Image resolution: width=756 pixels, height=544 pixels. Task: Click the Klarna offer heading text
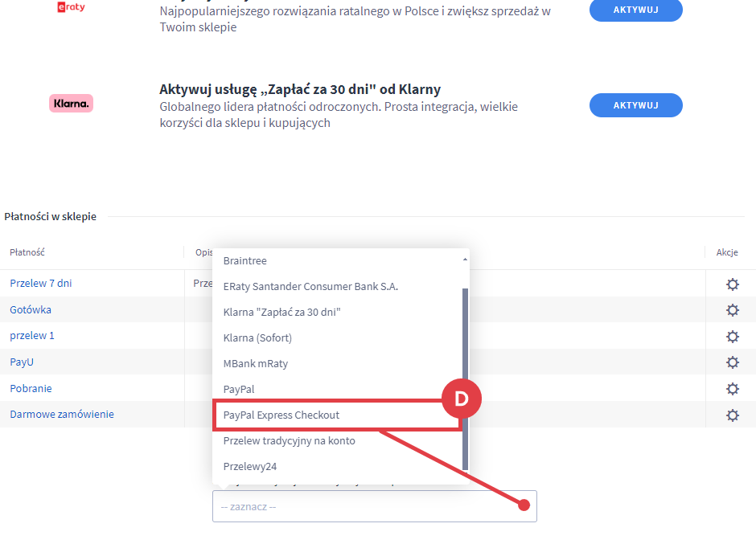point(300,90)
